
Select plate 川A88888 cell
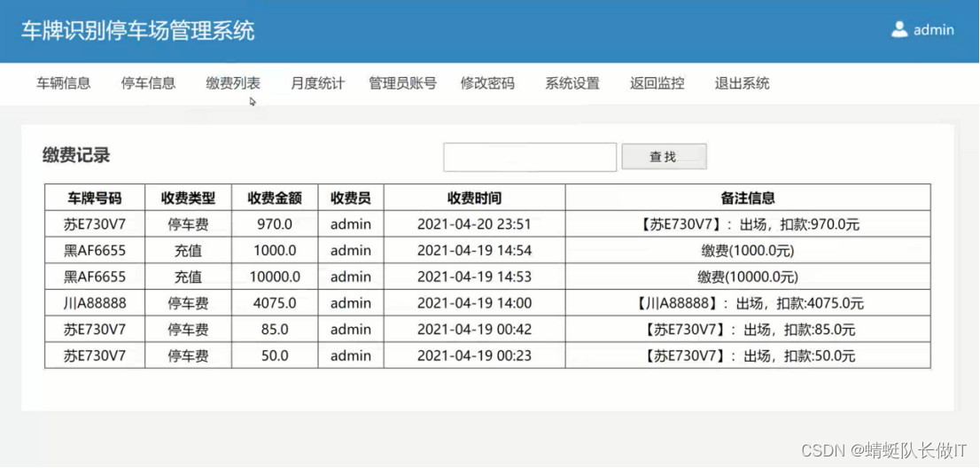95,303
